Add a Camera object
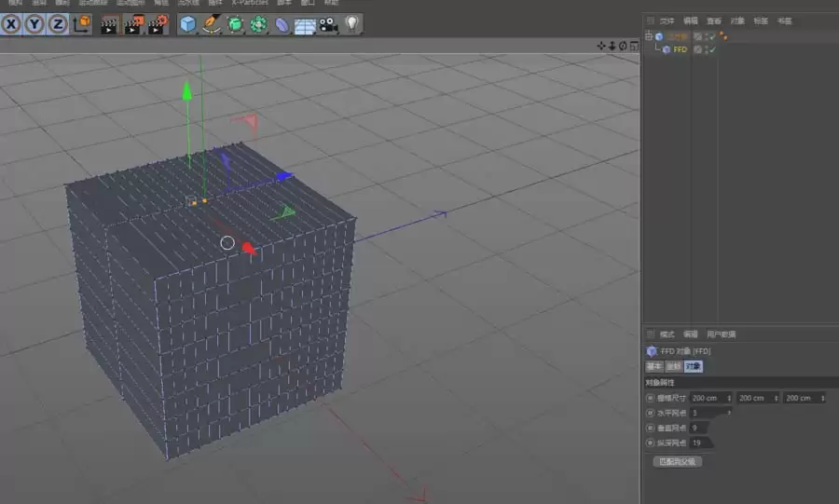Viewport: 839px width, 504px height. (328, 24)
